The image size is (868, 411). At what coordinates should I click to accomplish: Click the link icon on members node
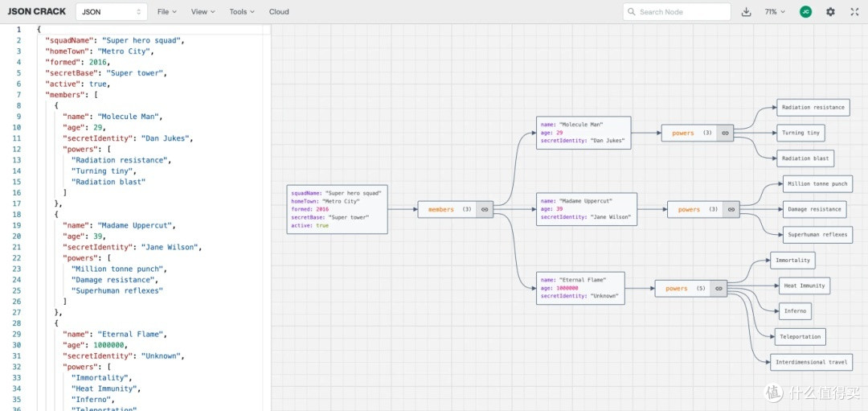tap(485, 209)
